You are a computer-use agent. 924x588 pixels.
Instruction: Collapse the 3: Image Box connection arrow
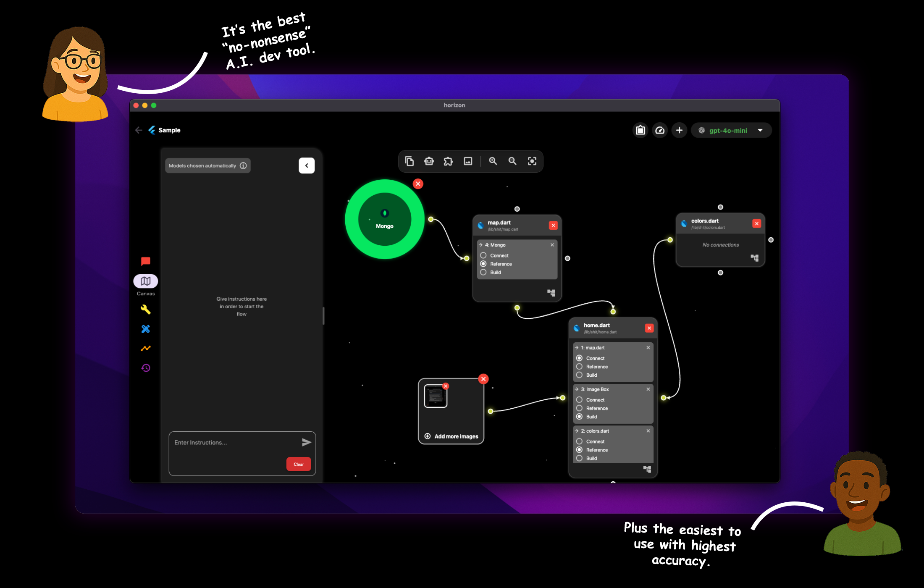[x=577, y=389]
